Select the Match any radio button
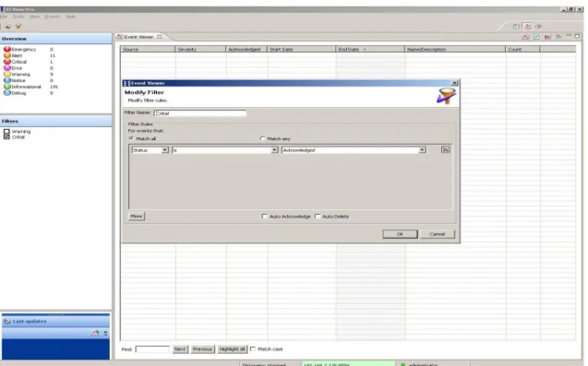The width and height of the screenshot is (588, 366). point(262,138)
